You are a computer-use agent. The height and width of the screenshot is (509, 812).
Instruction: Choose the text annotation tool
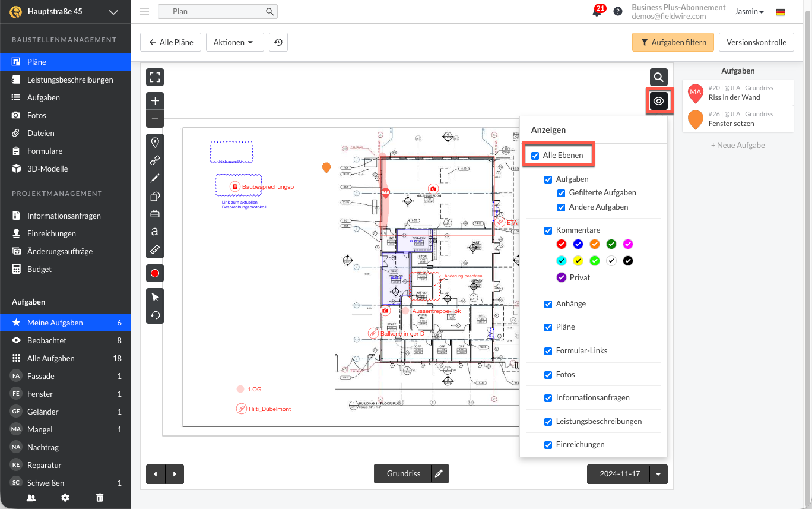(x=155, y=232)
